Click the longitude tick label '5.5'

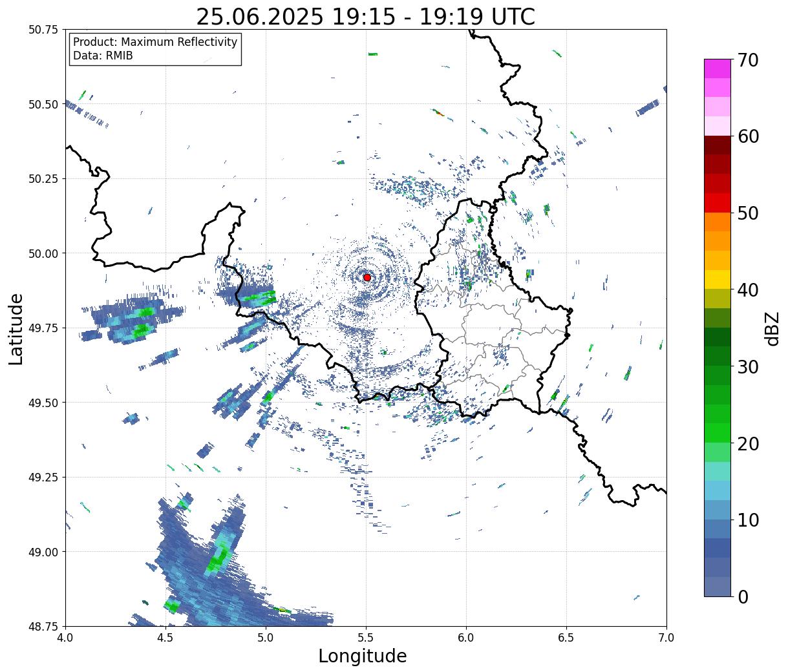click(x=366, y=638)
